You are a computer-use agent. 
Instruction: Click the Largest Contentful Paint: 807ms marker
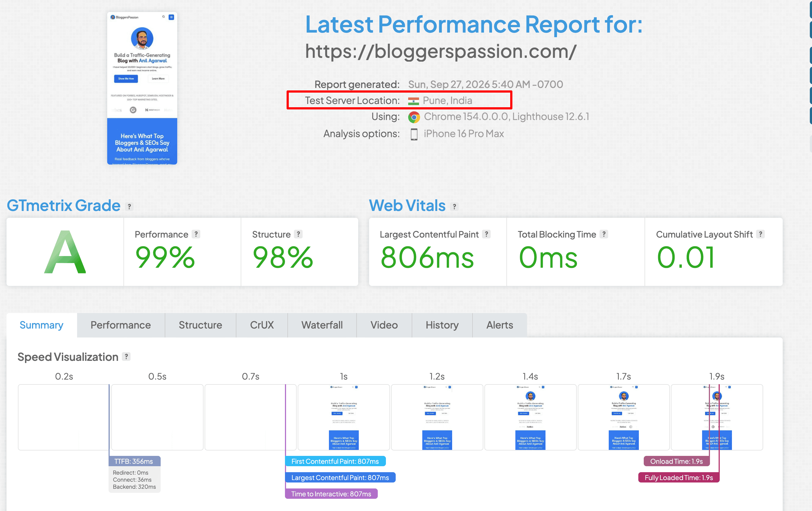[340, 478]
